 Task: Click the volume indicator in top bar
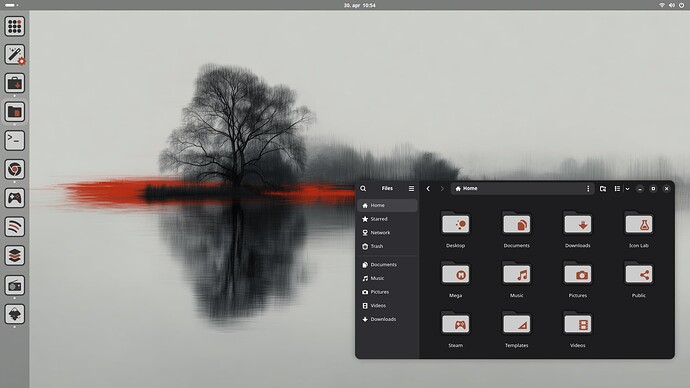(672, 5)
